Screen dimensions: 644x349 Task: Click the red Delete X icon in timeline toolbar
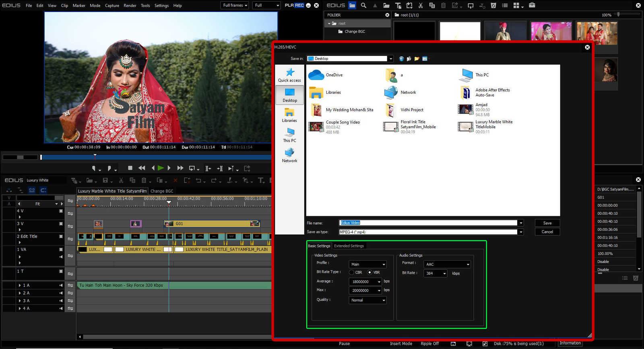(x=175, y=181)
